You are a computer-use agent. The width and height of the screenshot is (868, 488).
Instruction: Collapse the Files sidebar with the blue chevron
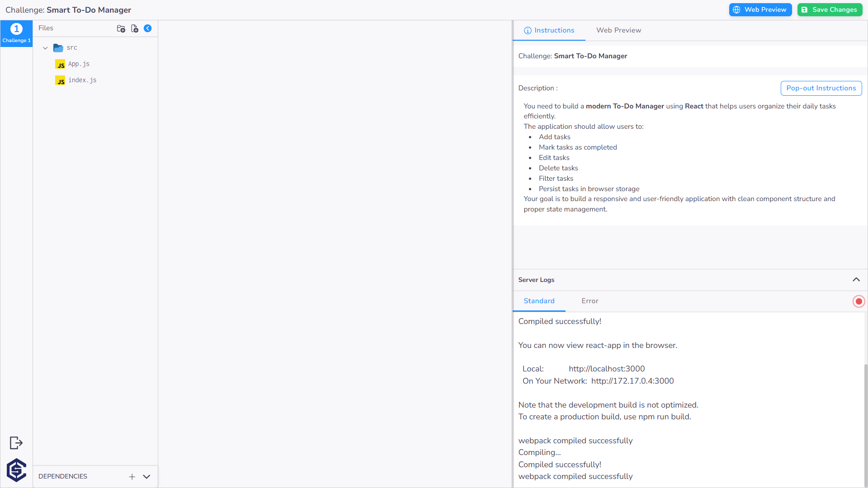click(148, 28)
